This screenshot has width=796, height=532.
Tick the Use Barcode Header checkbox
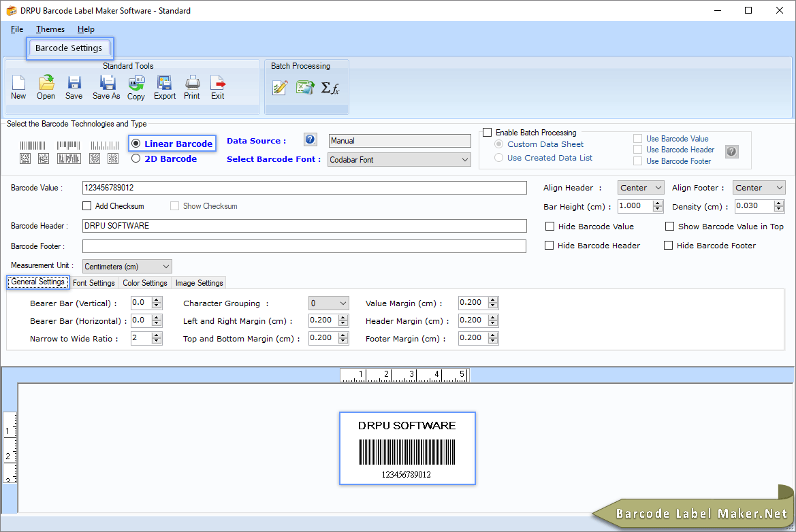637,150
